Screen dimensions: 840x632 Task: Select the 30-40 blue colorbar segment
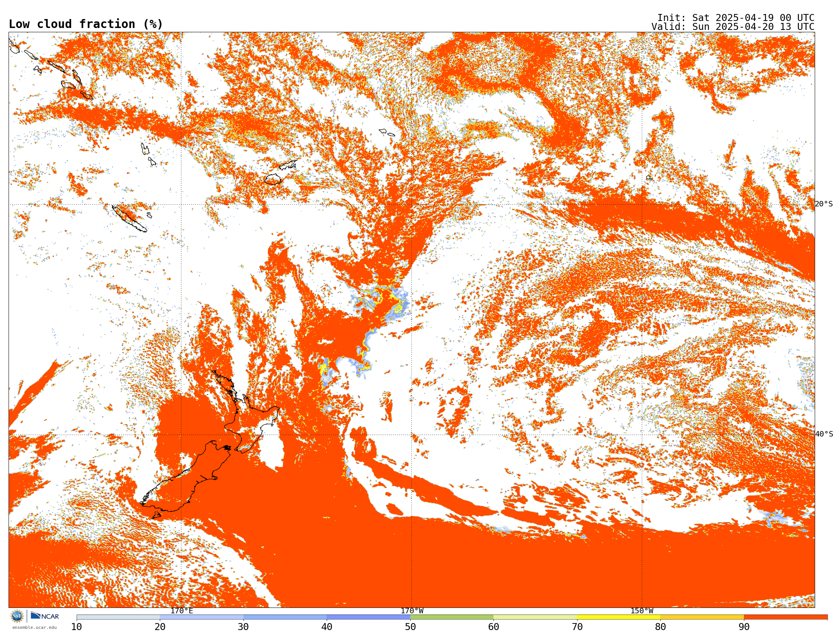(x=285, y=617)
